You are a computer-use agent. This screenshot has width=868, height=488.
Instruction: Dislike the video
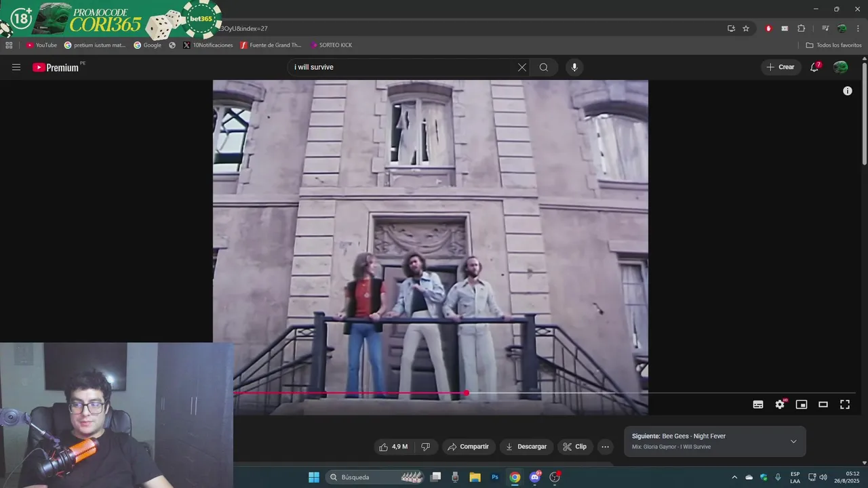[x=426, y=447]
